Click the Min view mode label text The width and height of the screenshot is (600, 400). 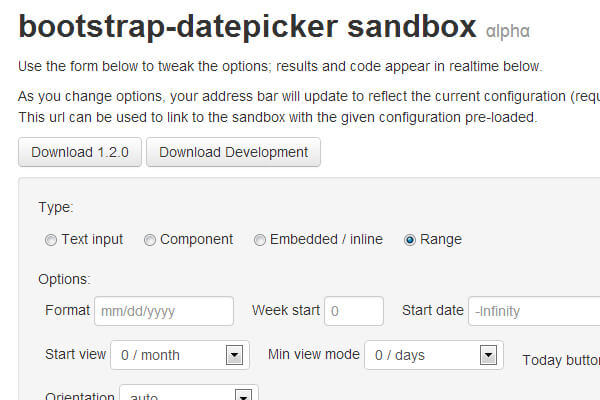click(313, 354)
